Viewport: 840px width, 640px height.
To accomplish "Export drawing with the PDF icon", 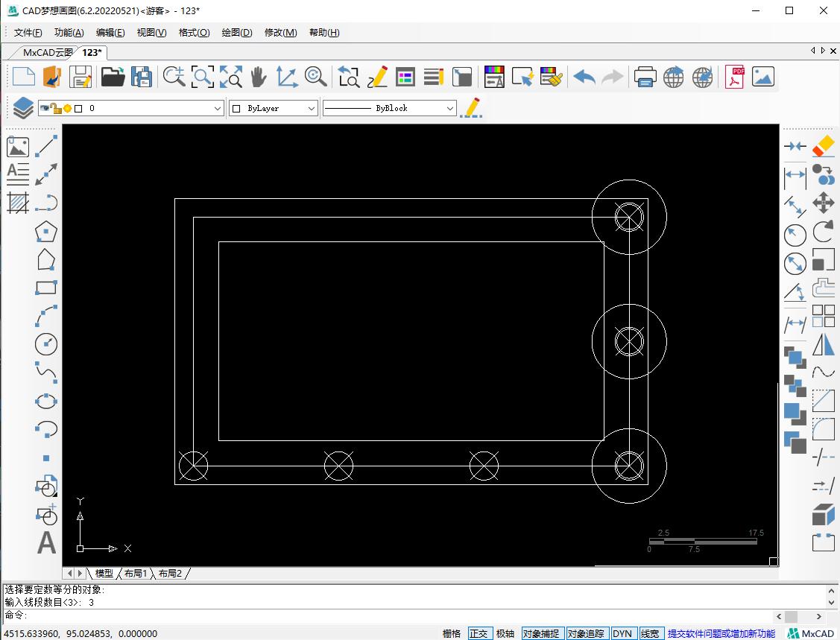I will (x=735, y=77).
